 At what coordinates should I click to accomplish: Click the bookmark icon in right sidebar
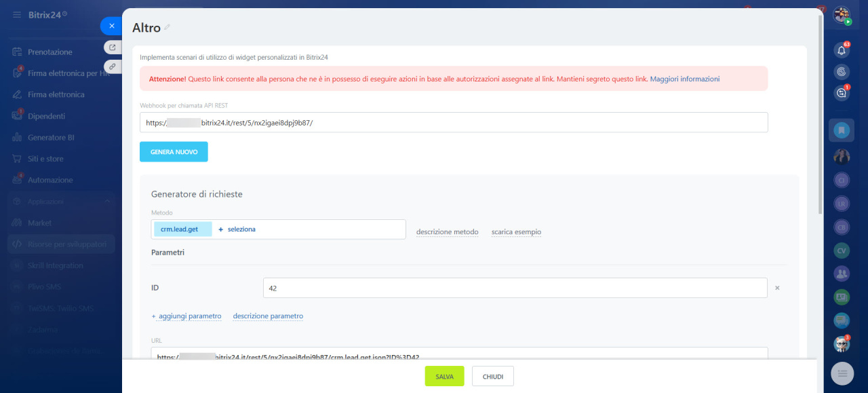(x=842, y=130)
